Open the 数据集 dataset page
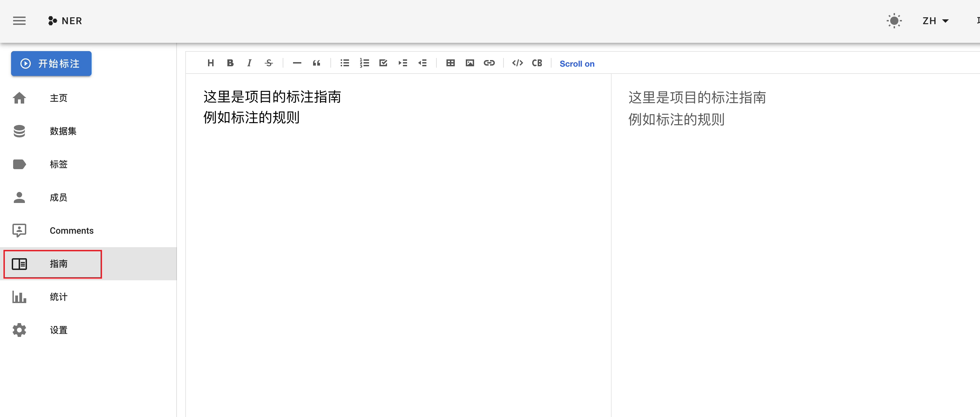This screenshot has height=417, width=980. [63, 131]
